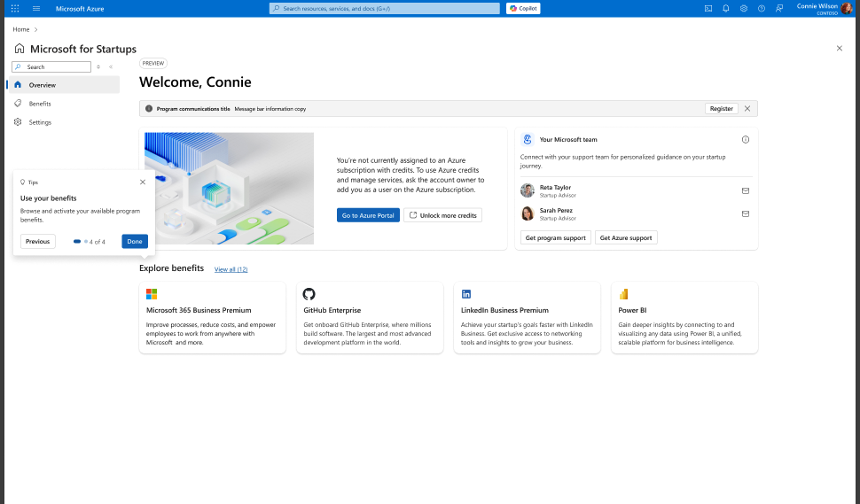
Task: Click the Azure illustration thumbnail
Action: click(x=230, y=189)
